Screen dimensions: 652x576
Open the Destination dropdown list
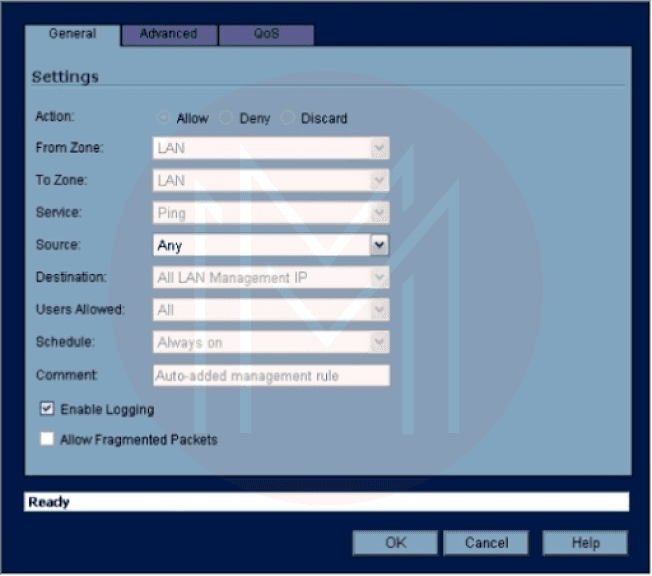pos(379,278)
